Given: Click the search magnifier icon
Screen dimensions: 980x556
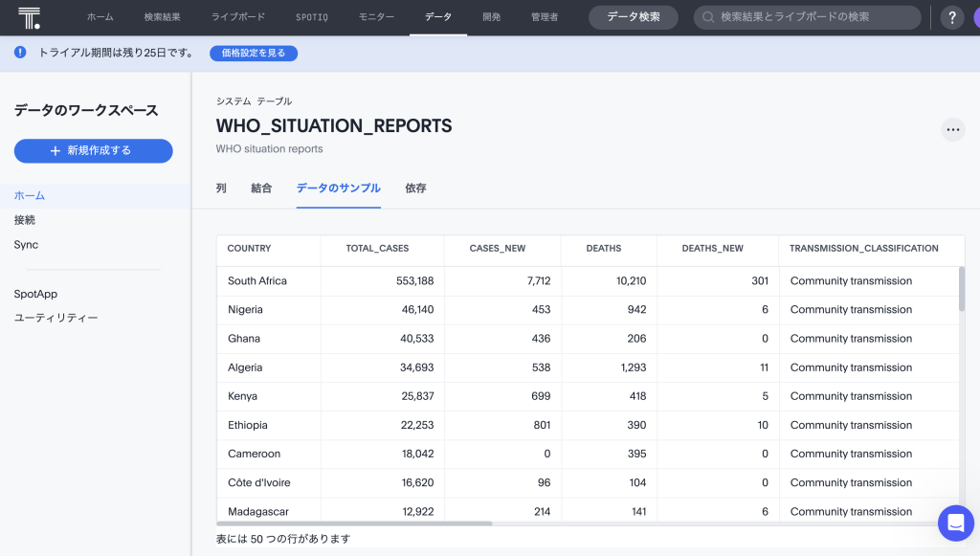Looking at the screenshot, I should (x=708, y=17).
